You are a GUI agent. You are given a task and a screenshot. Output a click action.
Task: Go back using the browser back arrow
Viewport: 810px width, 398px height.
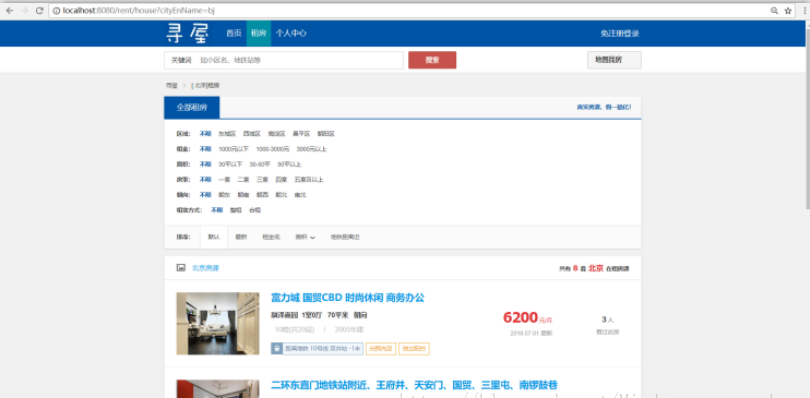point(10,10)
